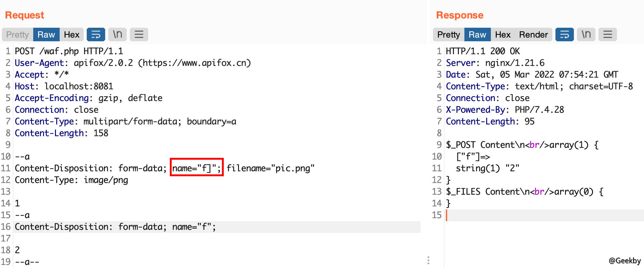The height and width of the screenshot is (268, 644).
Task: Click the vertical dots panel divider handle
Action: click(428, 260)
